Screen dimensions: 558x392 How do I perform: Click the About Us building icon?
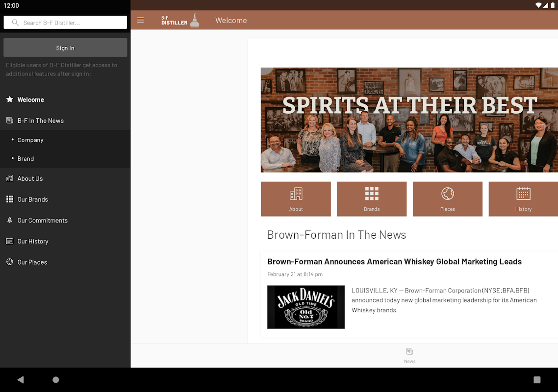pos(10,178)
